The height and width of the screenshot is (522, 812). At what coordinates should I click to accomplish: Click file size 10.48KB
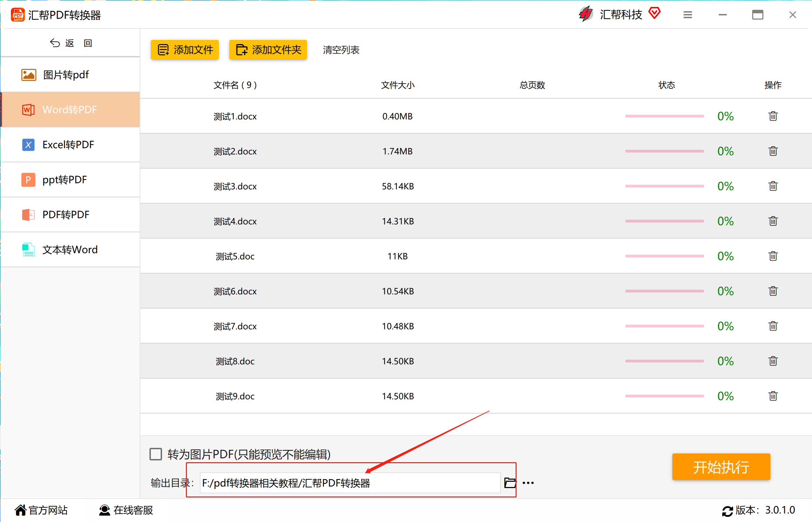click(398, 326)
